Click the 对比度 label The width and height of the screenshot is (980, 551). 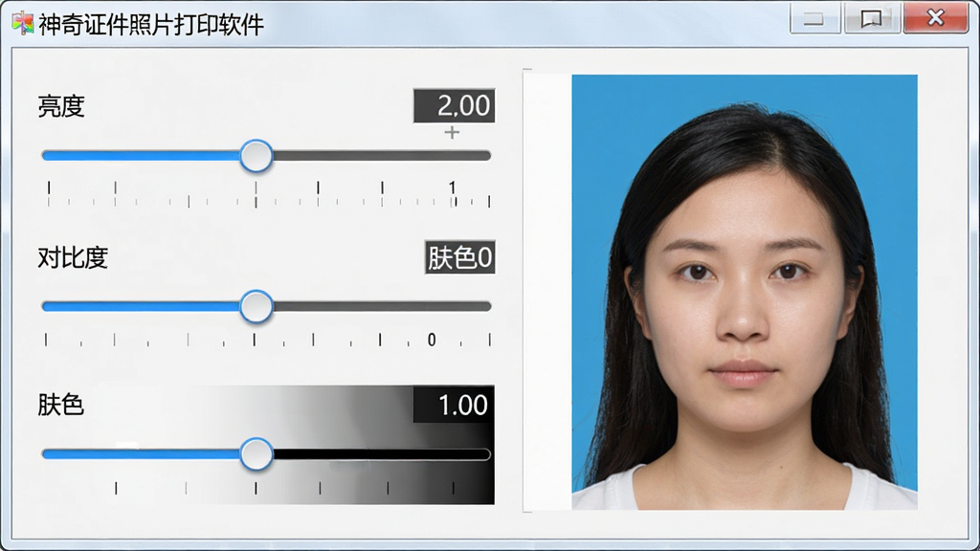tap(73, 257)
